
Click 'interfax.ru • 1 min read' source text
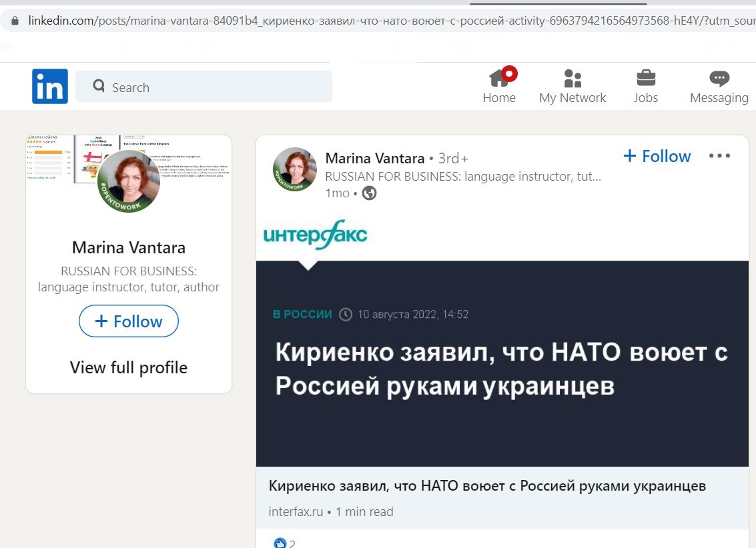coord(331,511)
